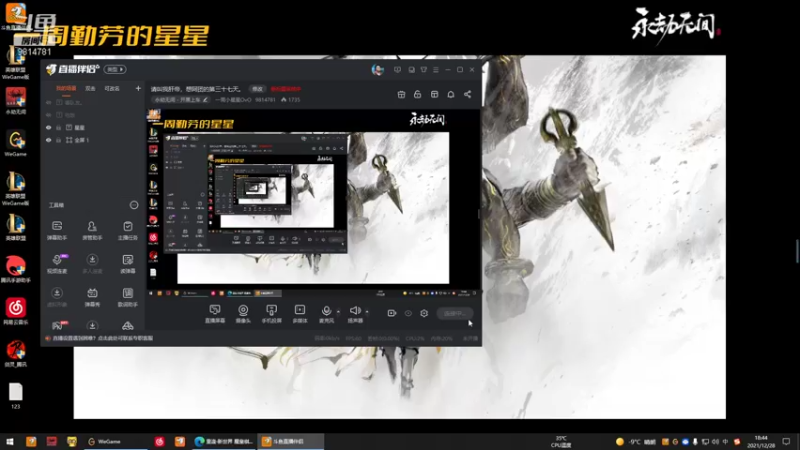800x450 pixels.
Task: Click the layout icon above preview
Action: click(434, 94)
